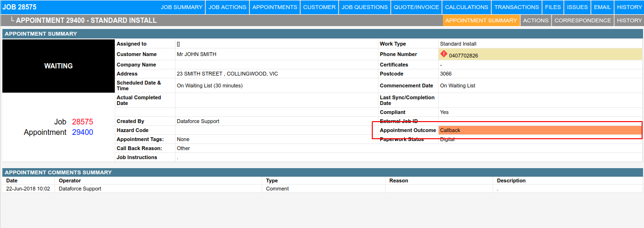This screenshot has height=228, width=644.
Task: Click the red warning icon beside phone number
Action: click(444, 54)
